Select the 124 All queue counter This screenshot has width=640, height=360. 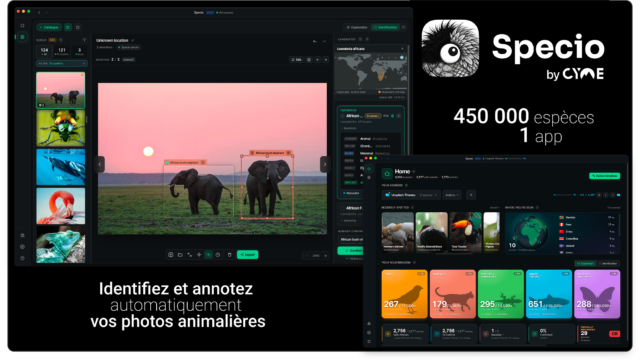coord(44,51)
